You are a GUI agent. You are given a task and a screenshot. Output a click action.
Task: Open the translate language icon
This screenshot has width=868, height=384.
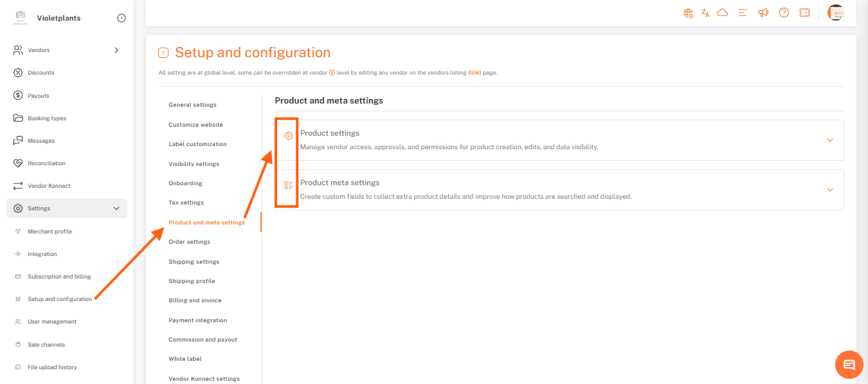[x=705, y=13]
